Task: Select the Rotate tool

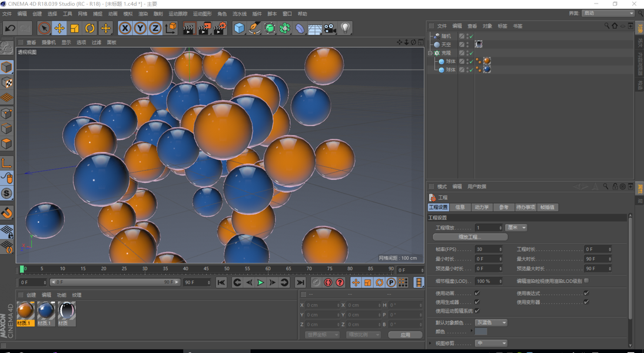Action: (89, 28)
